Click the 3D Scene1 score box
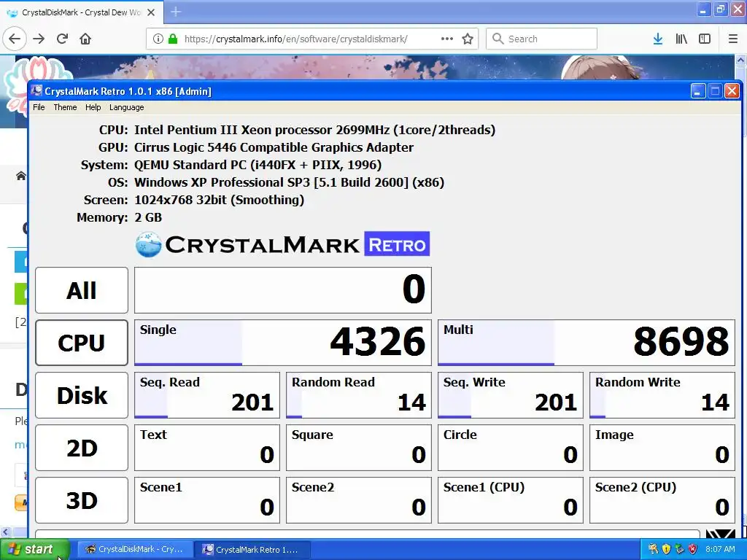747x560 pixels. point(207,500)
